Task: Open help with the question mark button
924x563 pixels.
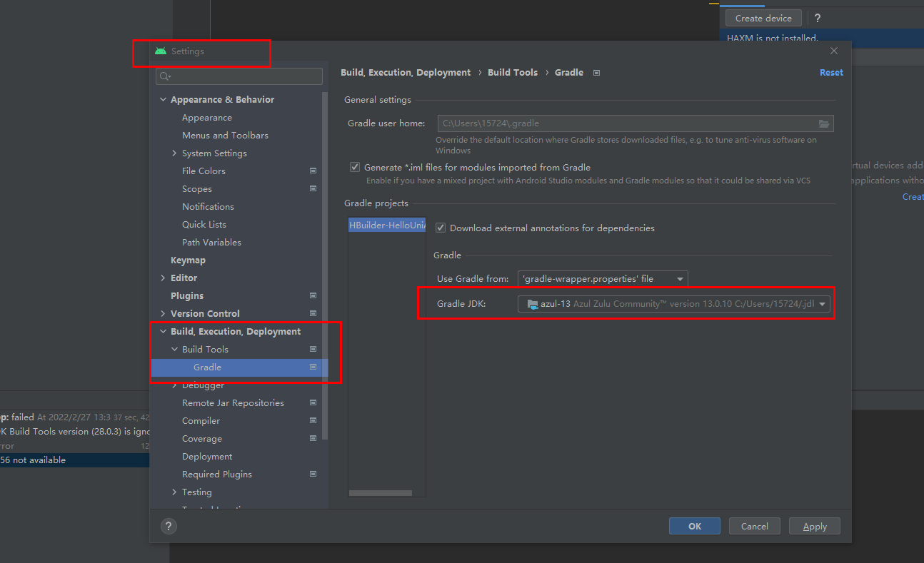Action: [x=168, y=527]
